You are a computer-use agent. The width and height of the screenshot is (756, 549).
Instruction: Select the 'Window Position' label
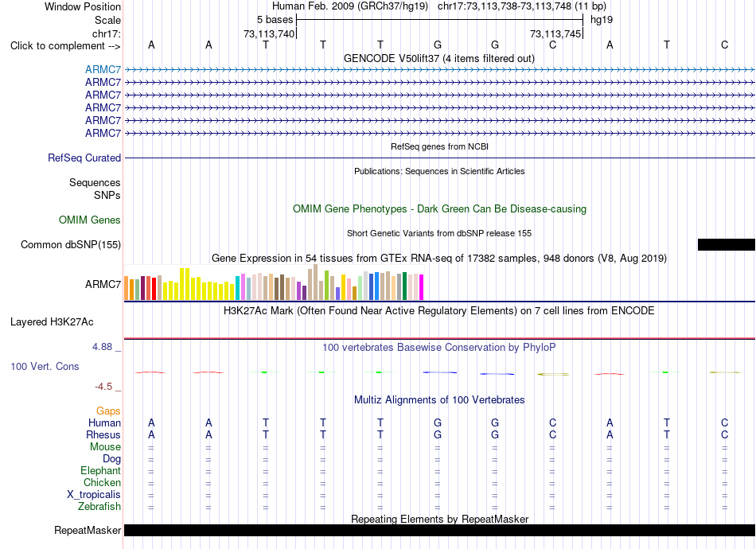[x=83, y=6]
